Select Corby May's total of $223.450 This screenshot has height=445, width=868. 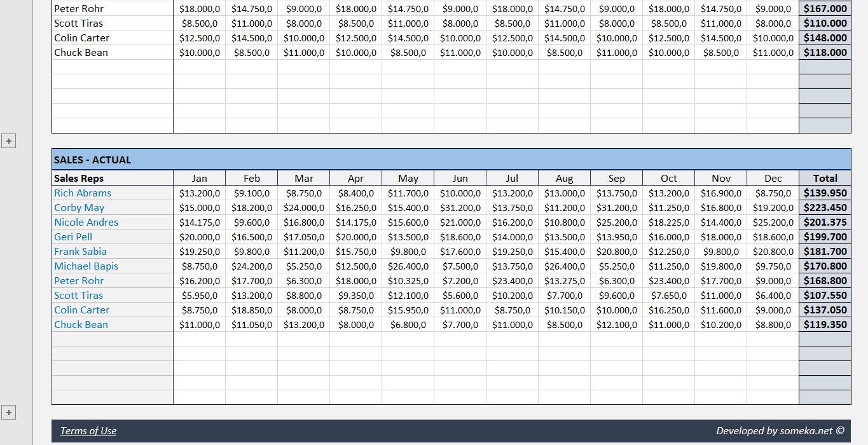click(x=824, y=207)
